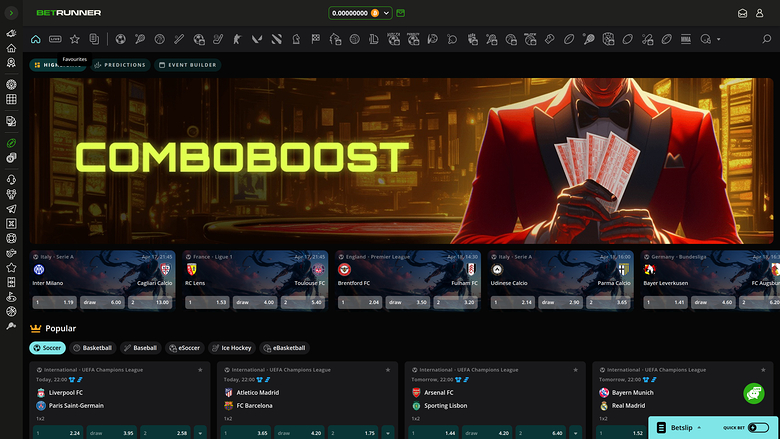
Task: Favourite the Bayern Munich vs Real Madrid match
Action: [x=763, y=370]
